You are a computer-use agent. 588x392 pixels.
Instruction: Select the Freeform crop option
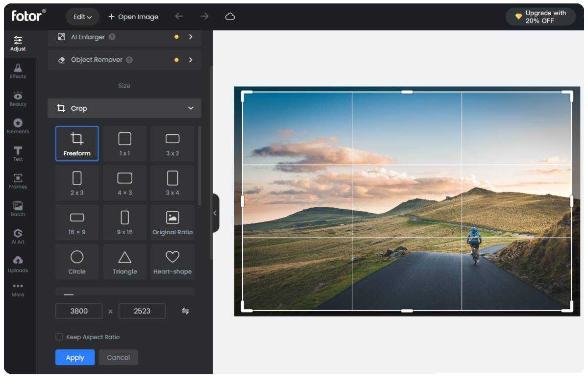click(77, 144)
